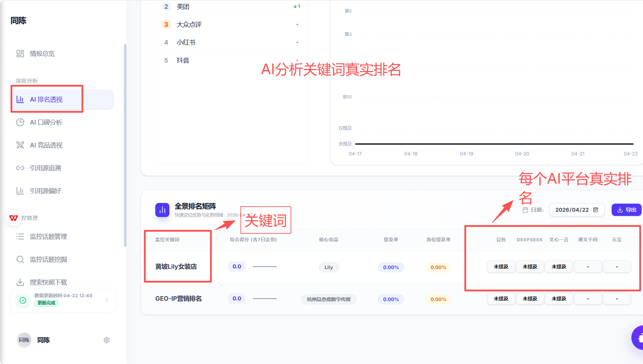This screenshot has width=643, height=364.
Task: Go to AI 口碑分析 page
Action: point(63,122)
